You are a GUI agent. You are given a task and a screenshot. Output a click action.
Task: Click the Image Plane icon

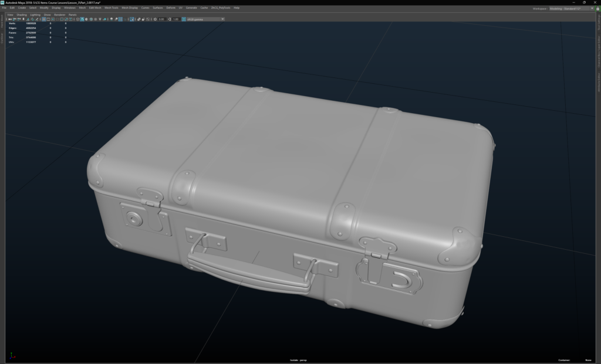[28, 19]
